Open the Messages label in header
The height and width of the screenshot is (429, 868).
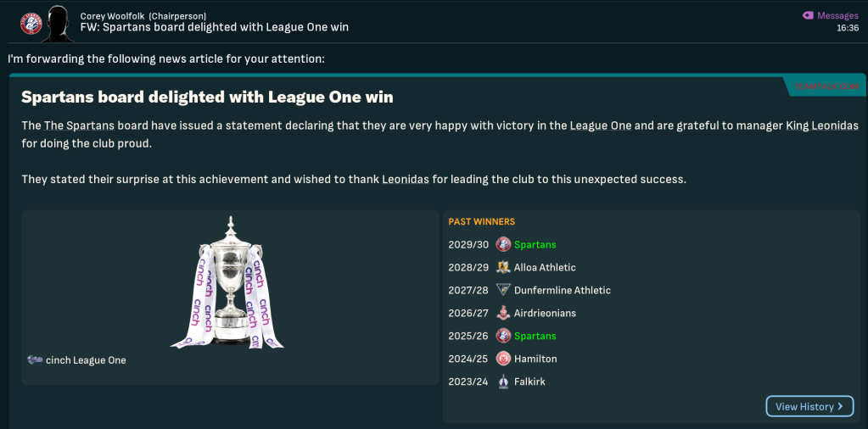point(837,15)
